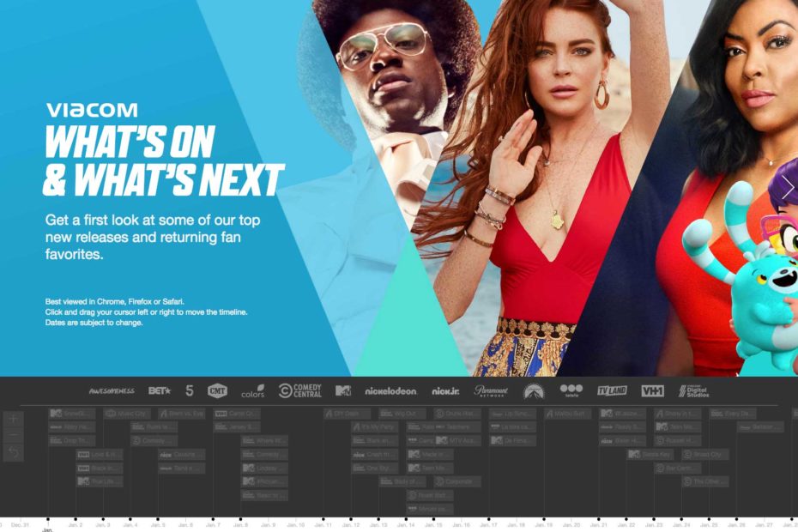
Task: Jump to Jan. 17 on the timeline axis
Action: 488,524
